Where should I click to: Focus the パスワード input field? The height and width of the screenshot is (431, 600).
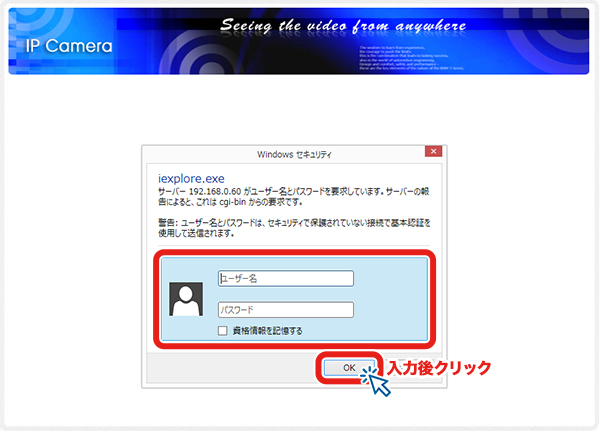point(285,310)
